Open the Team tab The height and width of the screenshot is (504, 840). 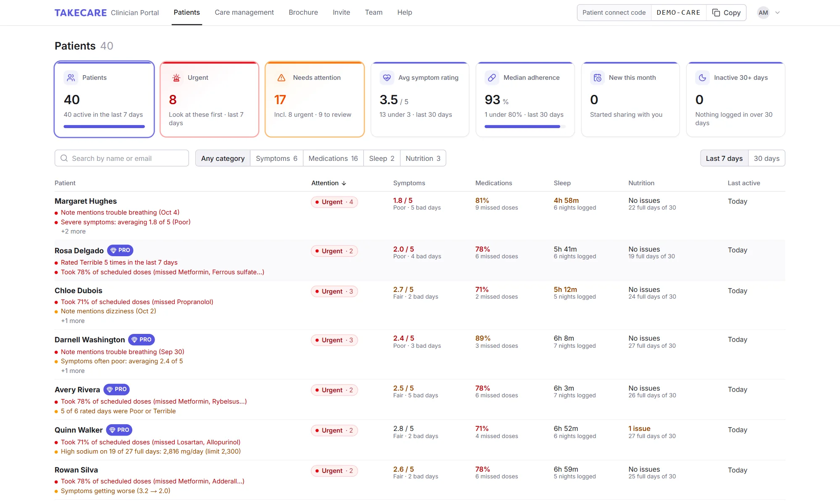[x=374, y=13]
